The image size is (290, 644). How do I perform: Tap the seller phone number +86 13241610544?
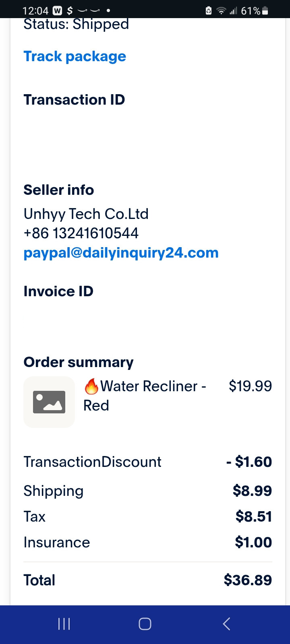click(x=81, y=233)
